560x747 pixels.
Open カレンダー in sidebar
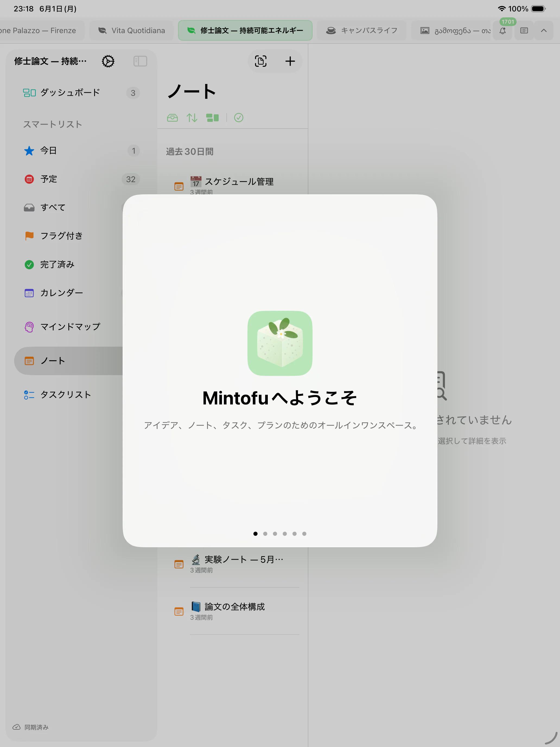tap(69, 293)
